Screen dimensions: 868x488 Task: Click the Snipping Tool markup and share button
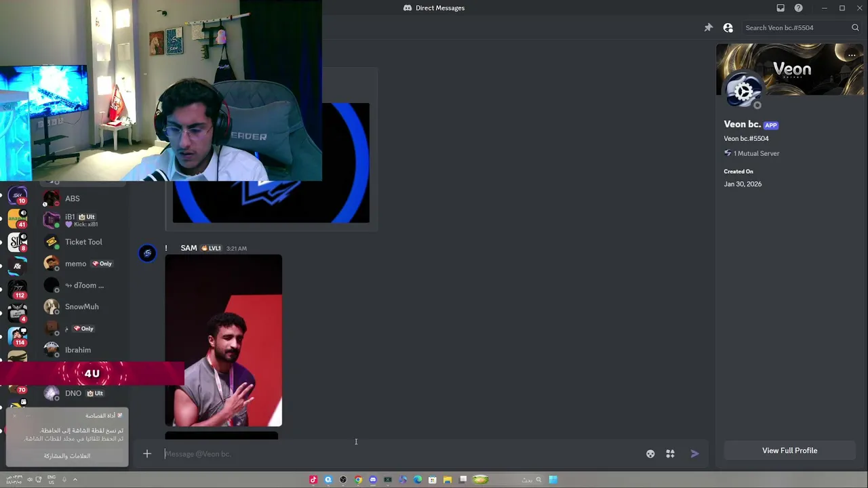pyautogui.click(x=67, y=456)
